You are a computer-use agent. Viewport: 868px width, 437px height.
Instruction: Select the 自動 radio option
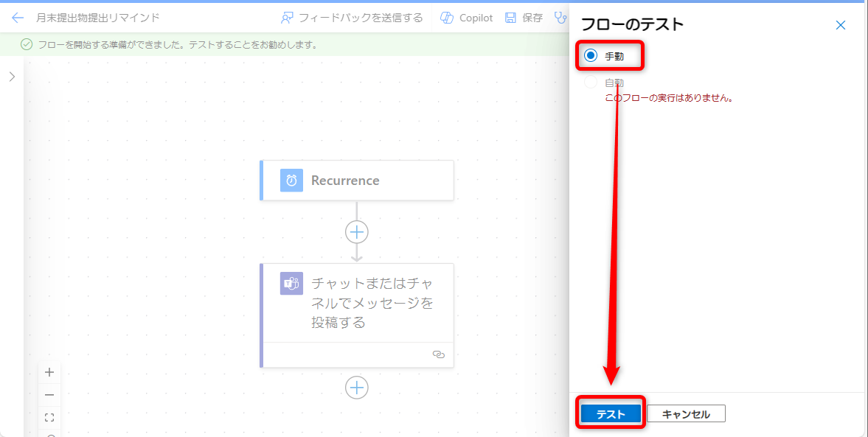(591, 83)
